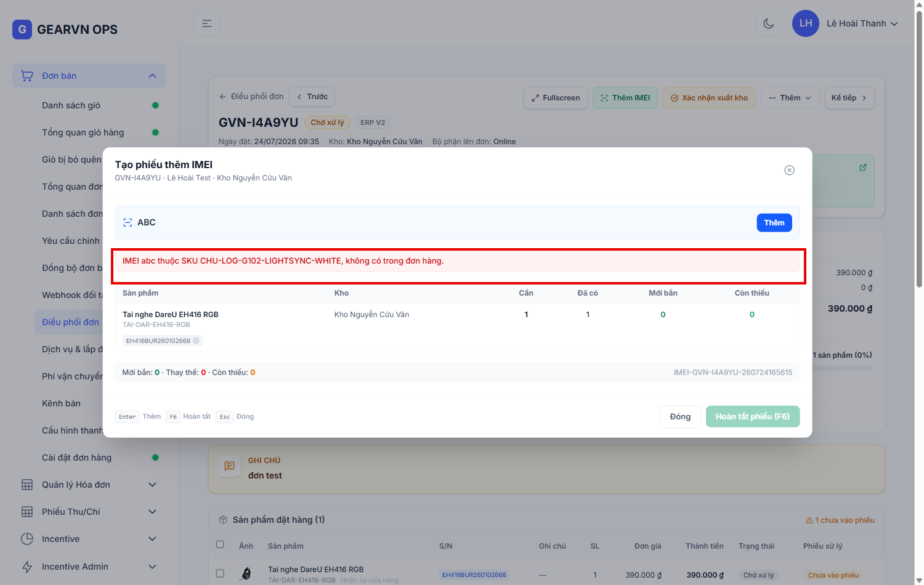The height and width of the screenshot is (585, 924).
Task: Click the LH user avatar
Action: click(x=806, y=23)
